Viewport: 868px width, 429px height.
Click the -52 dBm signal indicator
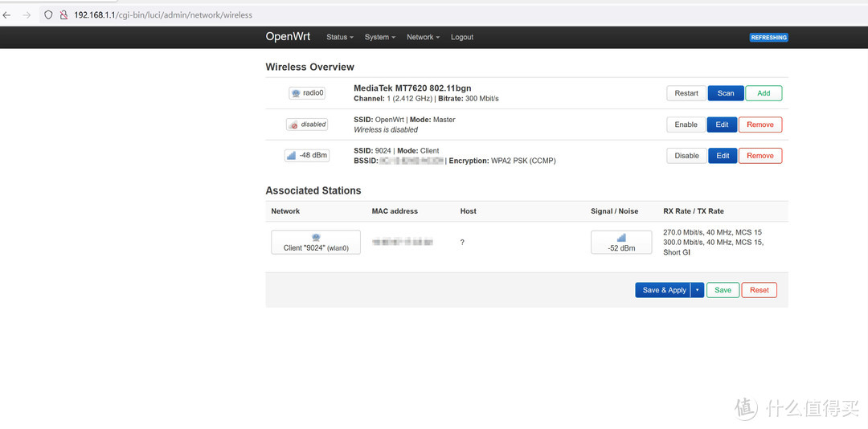(x=621, y=243)
